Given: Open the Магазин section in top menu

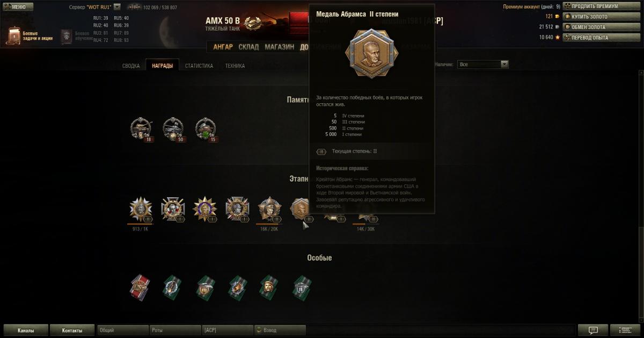Looking at the screenshot, I should click(279, 47).
